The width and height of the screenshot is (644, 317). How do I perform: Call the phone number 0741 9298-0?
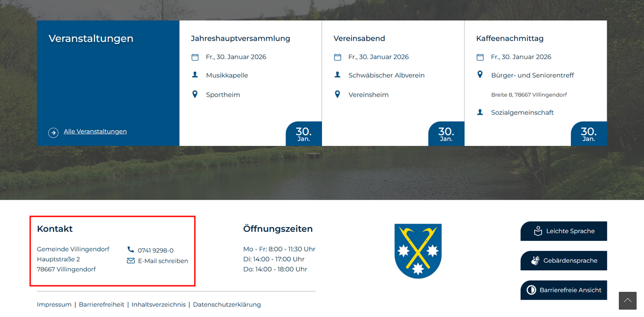pyautogui.click(x=156, y=250)
